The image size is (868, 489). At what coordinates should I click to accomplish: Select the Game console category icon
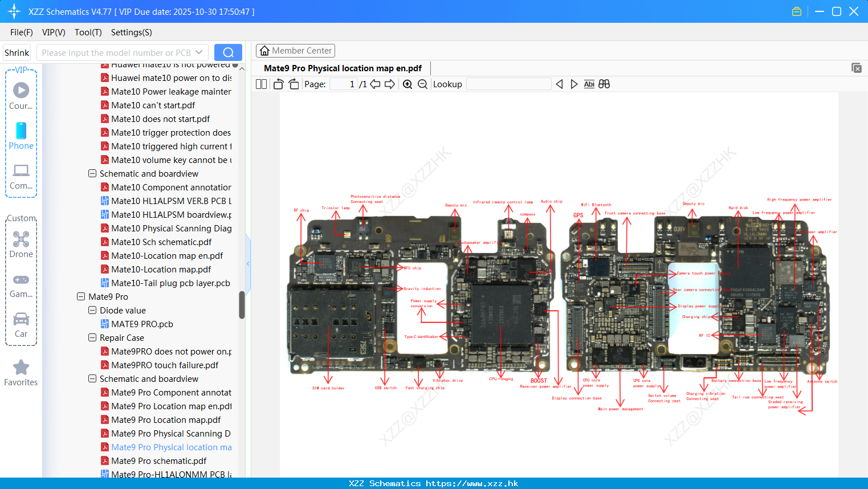(x=21, y=286)
